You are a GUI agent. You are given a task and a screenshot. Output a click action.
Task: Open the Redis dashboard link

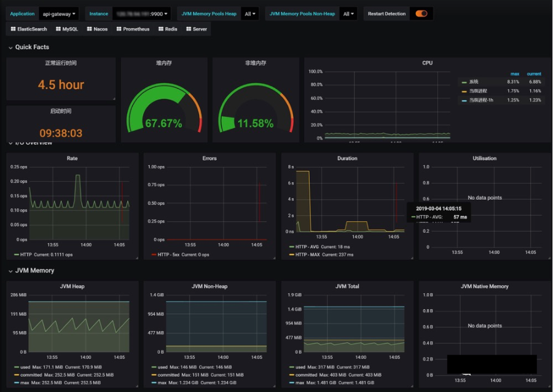[168, 29]
